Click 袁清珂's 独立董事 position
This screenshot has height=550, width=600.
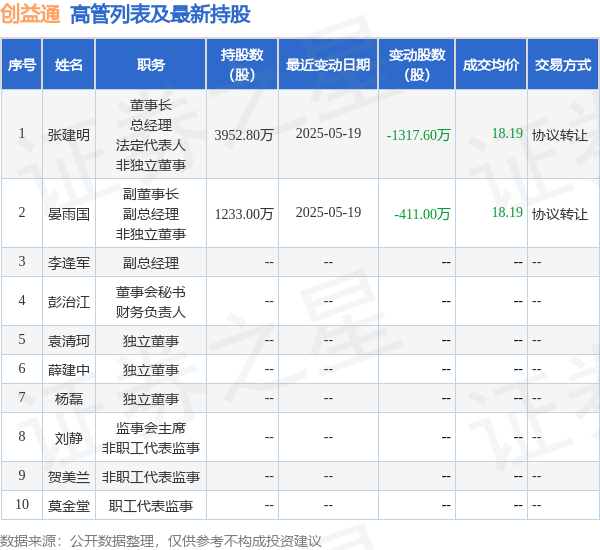pyautogui.click(x=151, y=341)
